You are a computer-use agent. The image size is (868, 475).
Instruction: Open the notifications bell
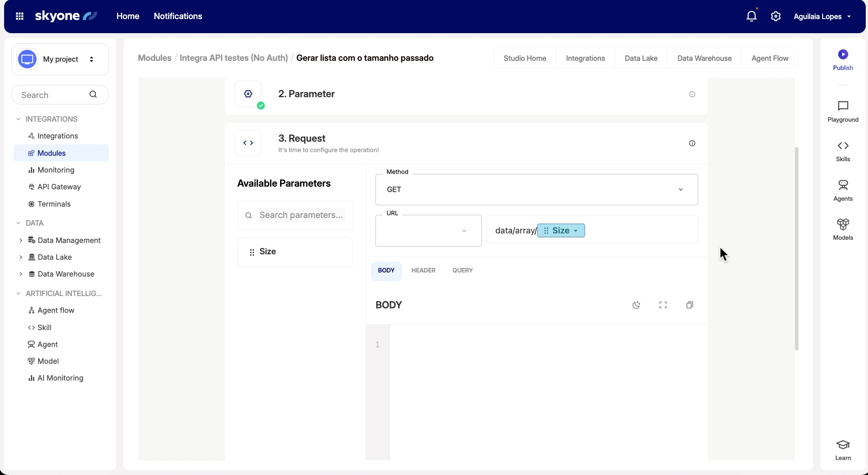(751, 16)
